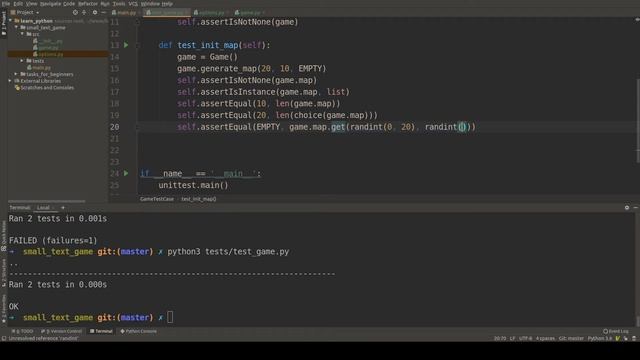Select Scratches and Consoles item
The height and width of the screenshot is (360, 640).
pyautogui.click(x=44, y=88)
